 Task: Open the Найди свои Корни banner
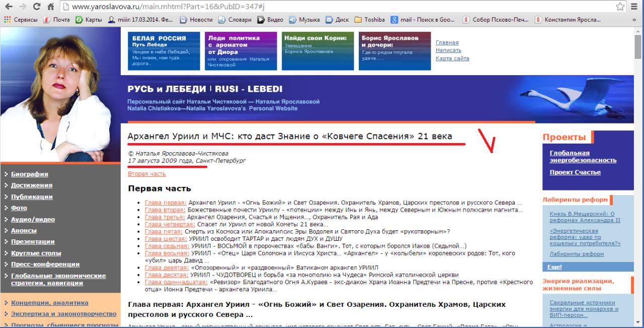coord(317,51)
